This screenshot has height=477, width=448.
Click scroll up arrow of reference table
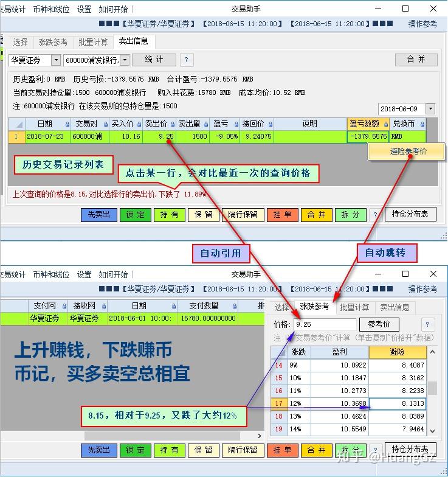(x=433, y=352)
